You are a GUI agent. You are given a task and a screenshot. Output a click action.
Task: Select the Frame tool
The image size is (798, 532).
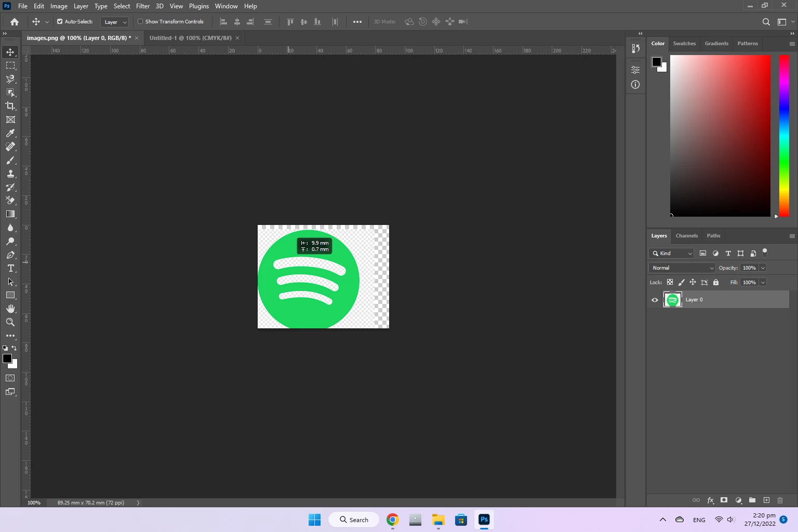[10, 119]
